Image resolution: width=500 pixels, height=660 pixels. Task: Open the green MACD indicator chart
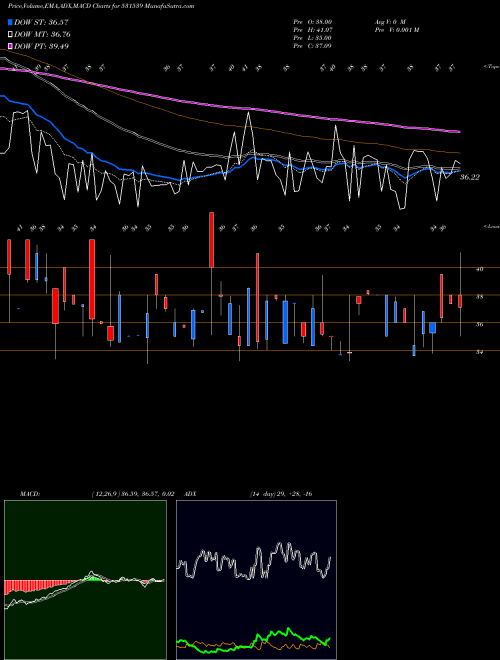click(85, 580)
